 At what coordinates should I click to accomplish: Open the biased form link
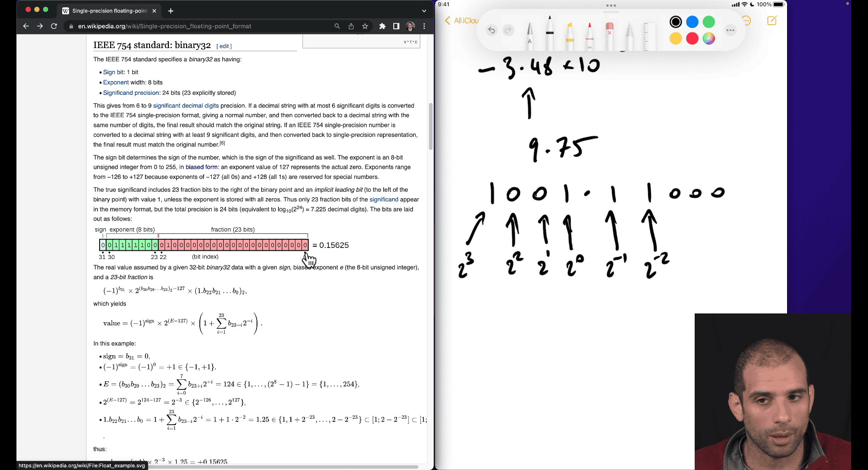(202, 167)
